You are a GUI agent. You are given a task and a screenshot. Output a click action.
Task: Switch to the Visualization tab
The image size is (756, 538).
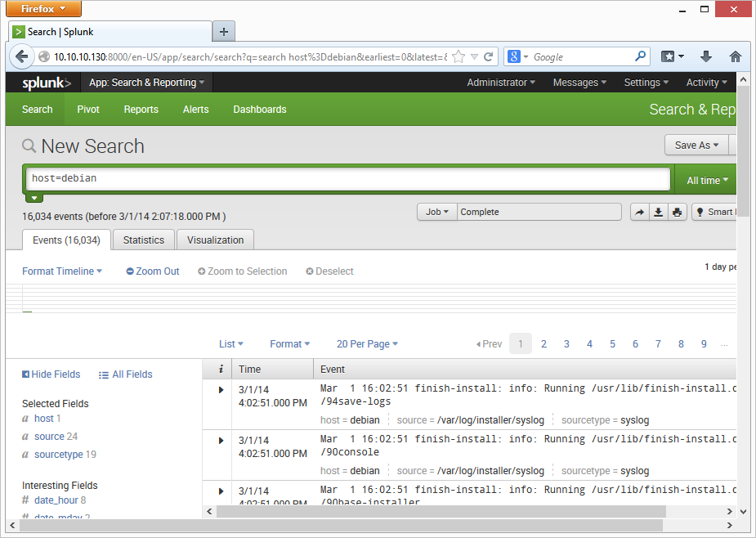[216, 240]
